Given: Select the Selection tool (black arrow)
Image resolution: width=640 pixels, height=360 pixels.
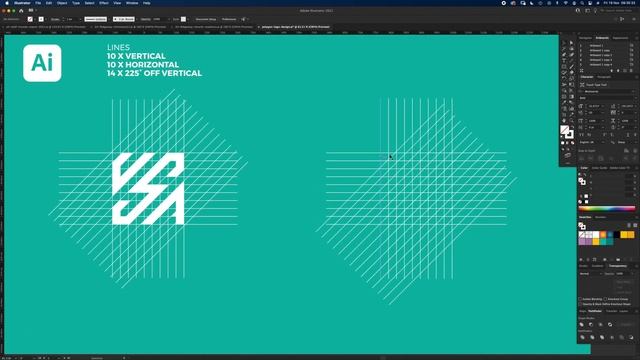Looking at the screenshot, I should pos(564,43).
